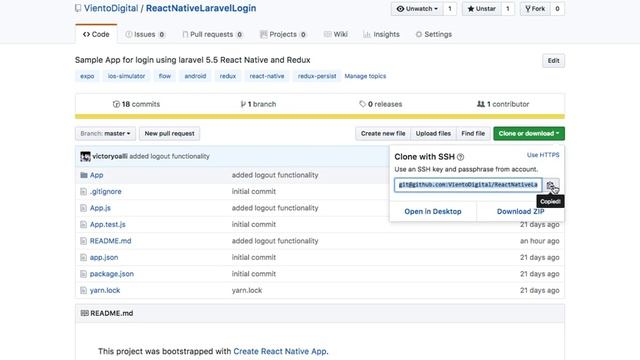This screenshot has width=640, height=360.
Task: Open the VientoDigital owner link
Action: (111, 8)
